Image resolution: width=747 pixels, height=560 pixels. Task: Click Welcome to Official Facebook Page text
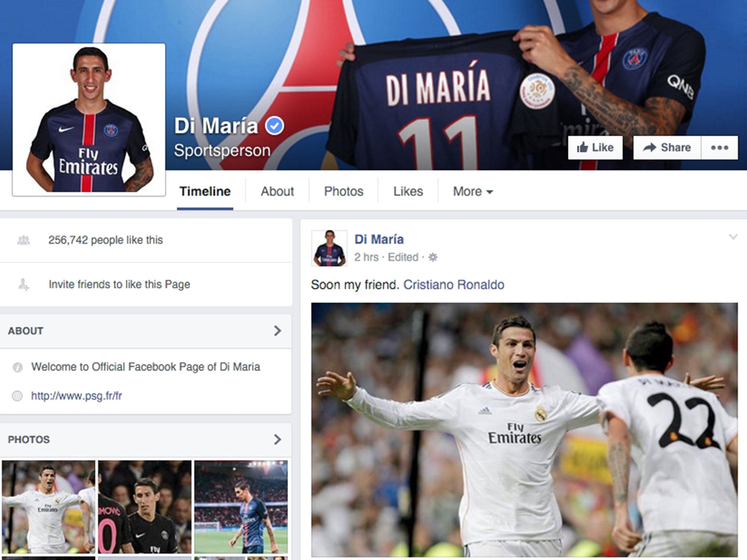tap(146, 367)
